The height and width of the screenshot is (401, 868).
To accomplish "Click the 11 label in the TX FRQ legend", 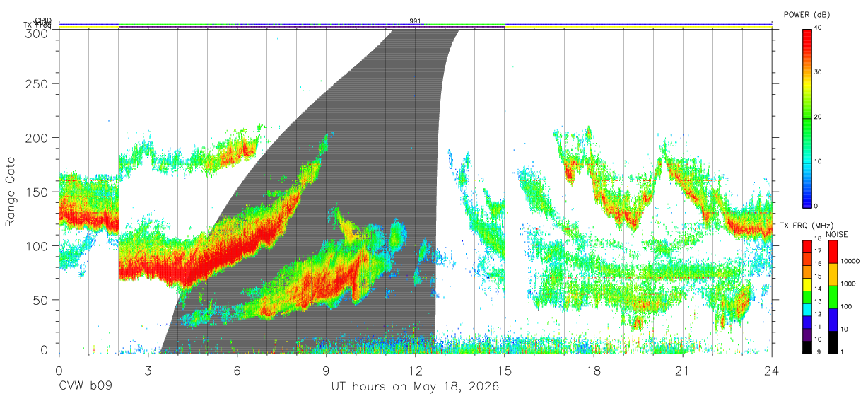I will point(817,327).
